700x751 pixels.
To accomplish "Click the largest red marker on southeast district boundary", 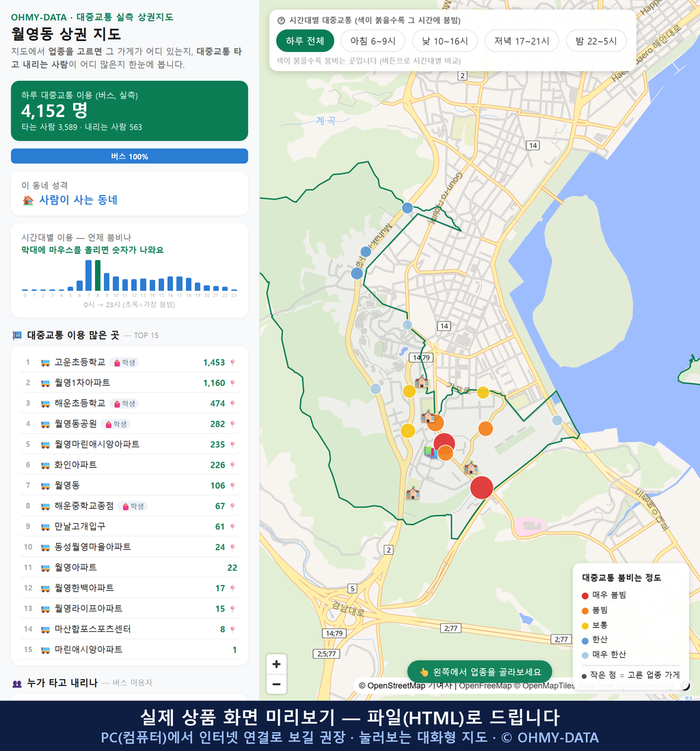I will click(x=482, y=488).
